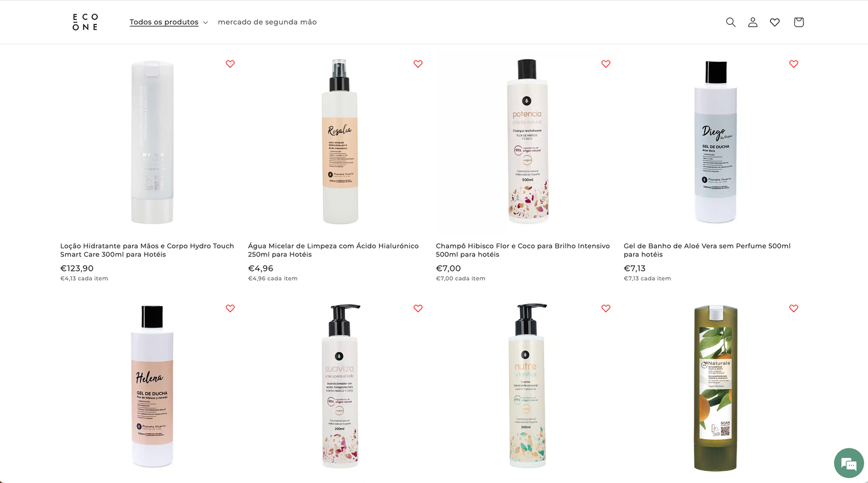Open Loção Hidratante Hydro Touch product link
Screen dimensions: 868x483
coord(147,250)
